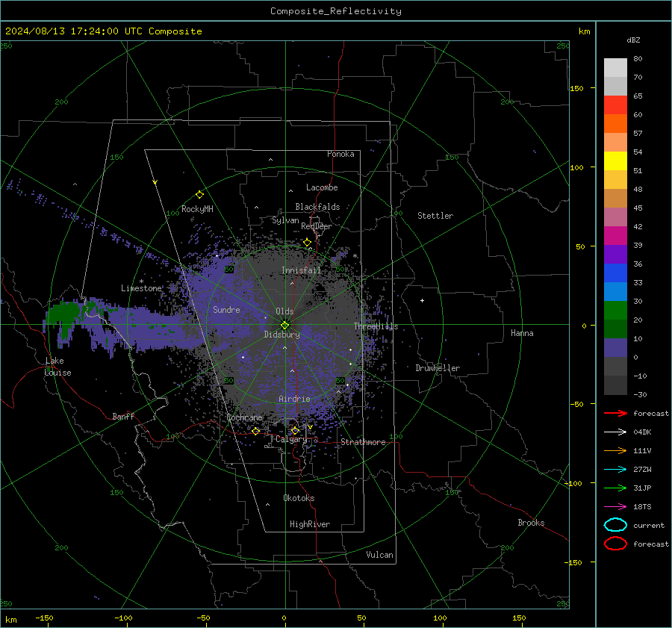Select the Didsbury label on the map
Screen dimensions: 672x628
281,335
